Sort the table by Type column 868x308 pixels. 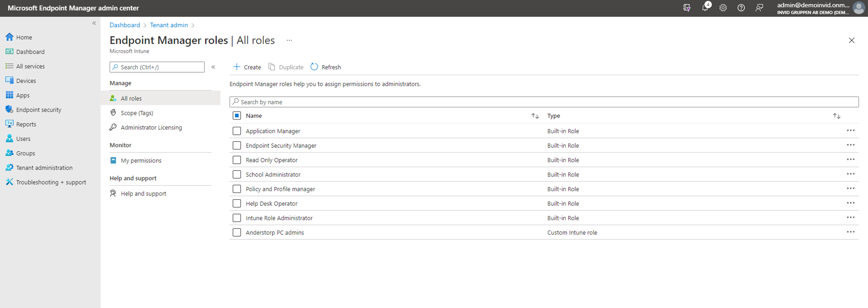tap(837, 116)
